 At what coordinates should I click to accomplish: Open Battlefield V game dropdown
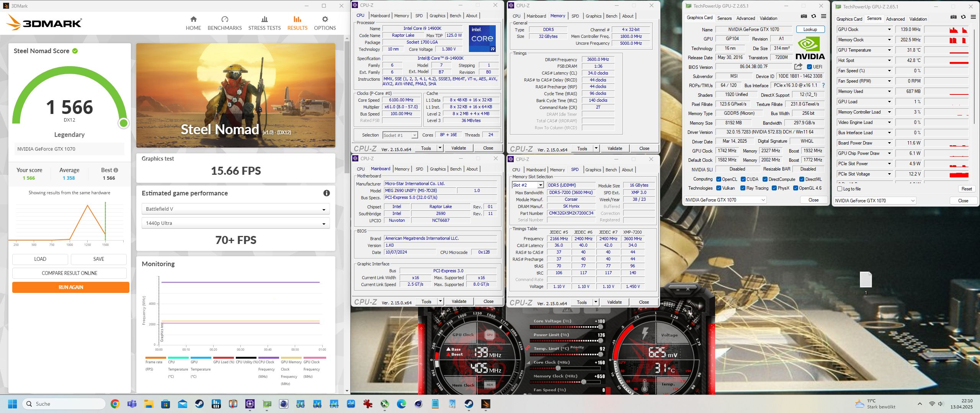point(235,209)
